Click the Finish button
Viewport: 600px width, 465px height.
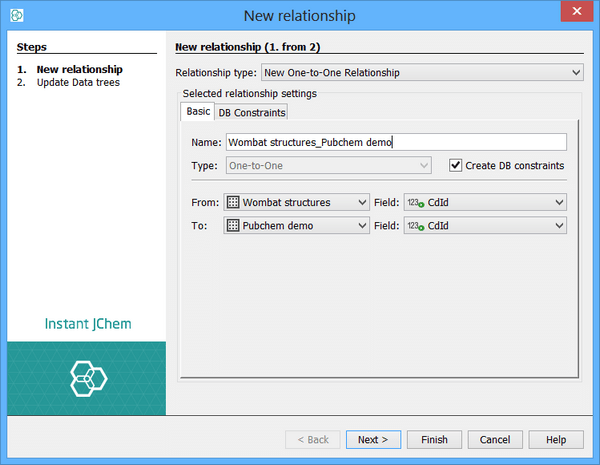pyautogui.click(x=434, y=440)
